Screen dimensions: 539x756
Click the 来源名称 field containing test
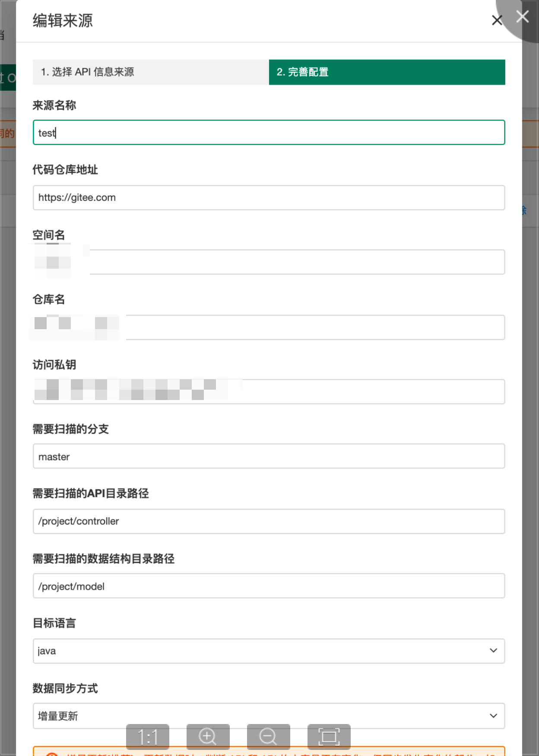[269, 133]
